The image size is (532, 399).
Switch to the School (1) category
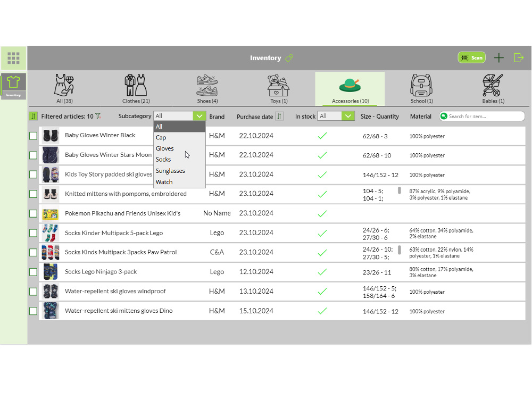click(x=421, y=88)
